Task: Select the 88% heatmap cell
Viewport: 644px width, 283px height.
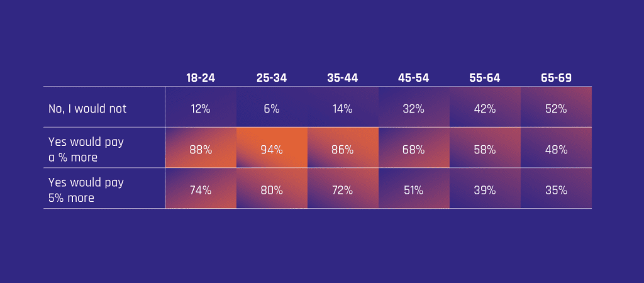Action: click(201, 150)
